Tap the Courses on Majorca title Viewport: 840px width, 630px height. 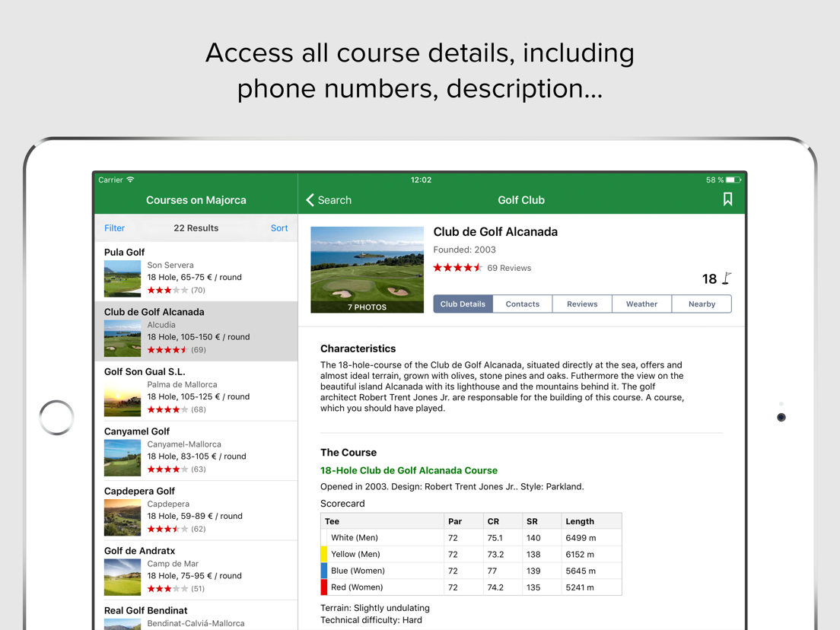tap(196, 200)
